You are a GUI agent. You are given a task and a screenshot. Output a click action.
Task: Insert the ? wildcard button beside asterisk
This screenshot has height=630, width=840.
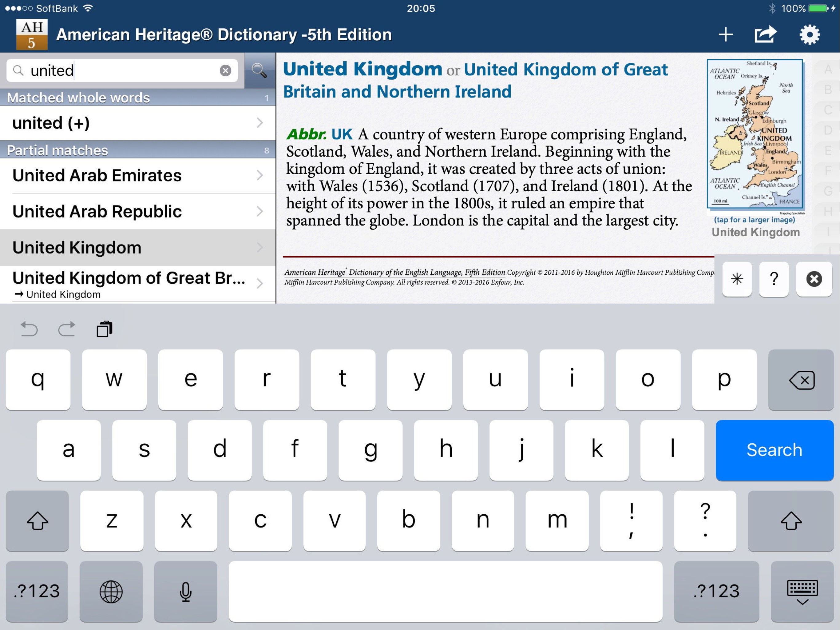[774, 279]
